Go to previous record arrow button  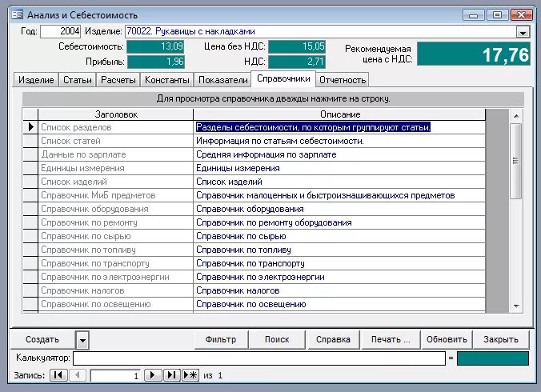78,375
